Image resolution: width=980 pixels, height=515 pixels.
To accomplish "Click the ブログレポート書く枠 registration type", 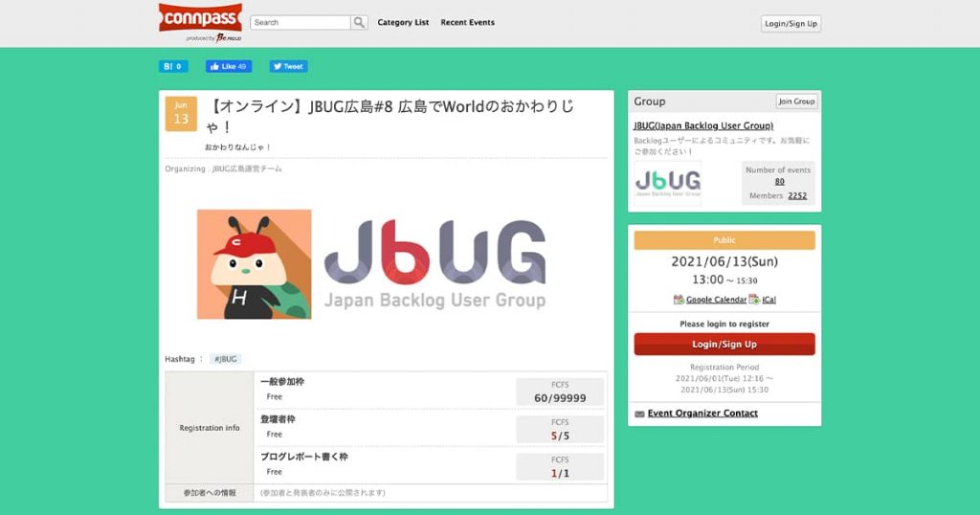I will [x=304, y=457].
